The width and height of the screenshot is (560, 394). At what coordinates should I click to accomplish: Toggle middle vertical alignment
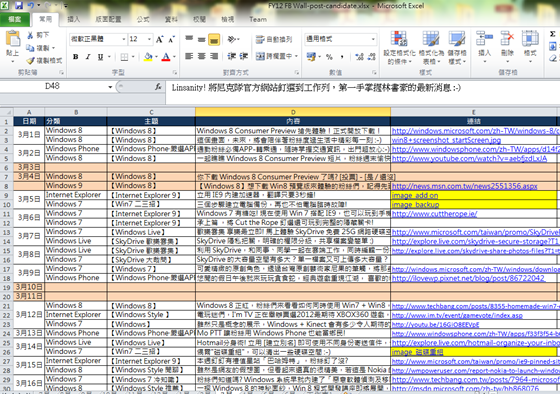201,39
